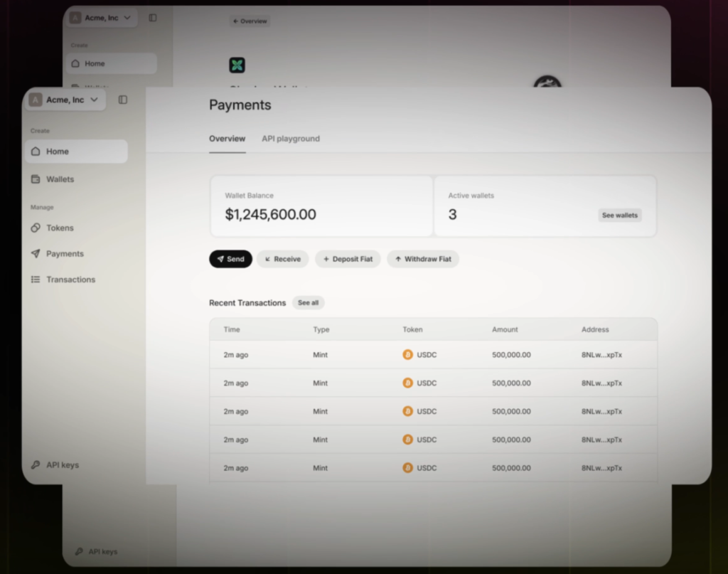Click the Receive button
The width and height of the screenshot is (728, 574).
pos(282,259)
